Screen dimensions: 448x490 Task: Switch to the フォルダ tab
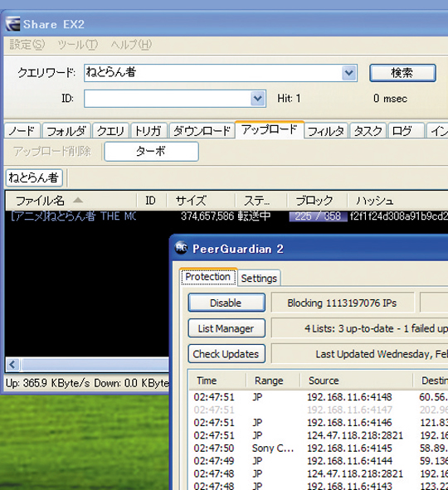coord(66,131)
